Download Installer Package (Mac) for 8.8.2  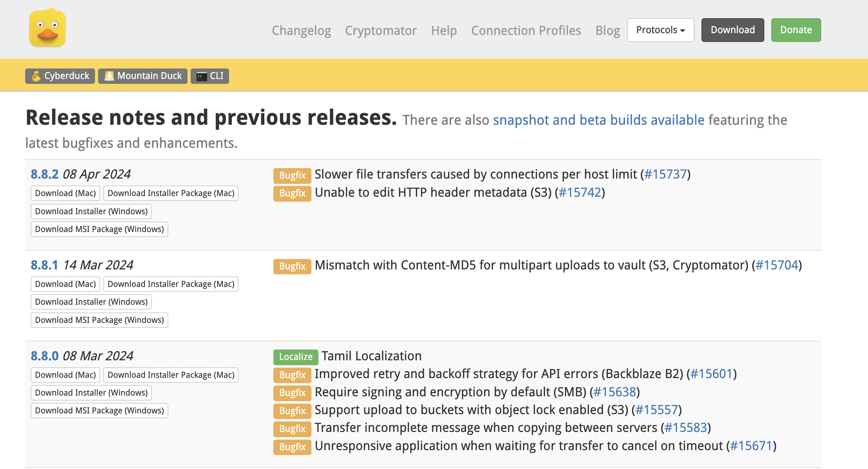[x=171, y=193]
